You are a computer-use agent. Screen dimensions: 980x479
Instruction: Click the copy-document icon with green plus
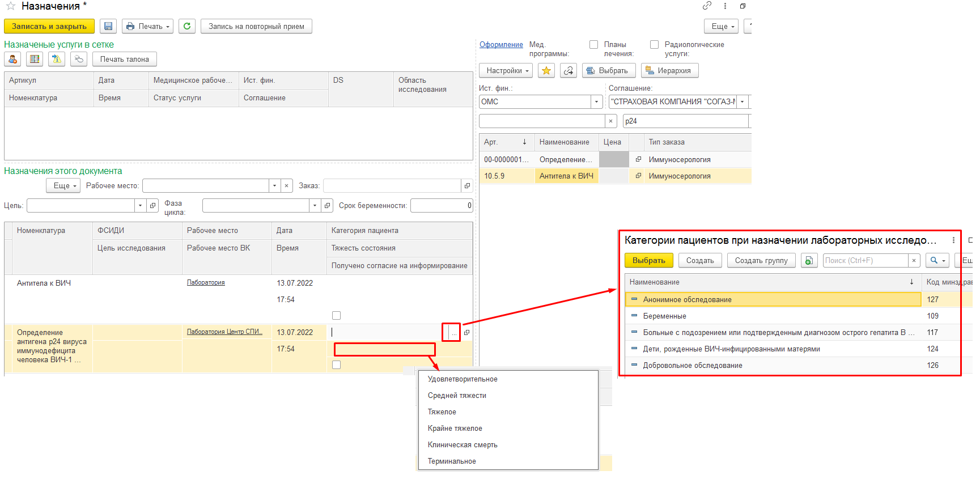809,260
